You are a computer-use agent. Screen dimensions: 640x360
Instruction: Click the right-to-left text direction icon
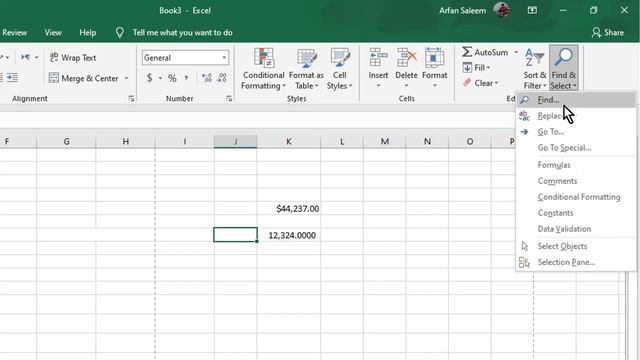pos(25,57)
